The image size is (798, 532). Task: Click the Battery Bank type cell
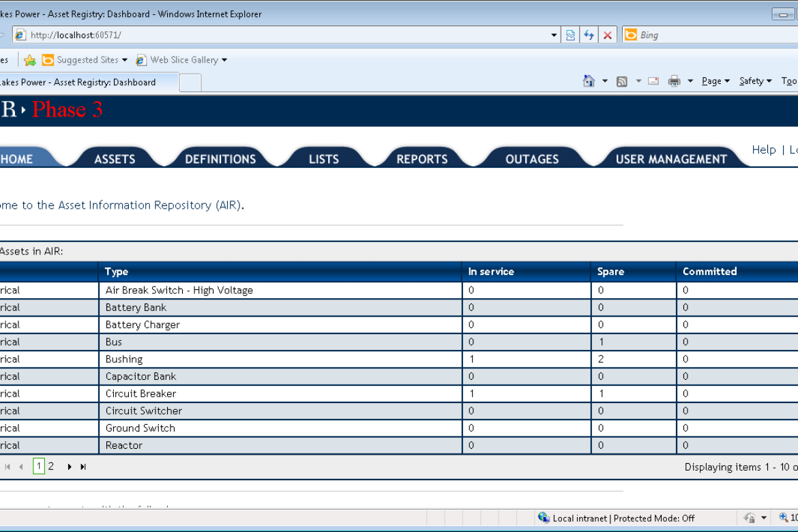280,308
